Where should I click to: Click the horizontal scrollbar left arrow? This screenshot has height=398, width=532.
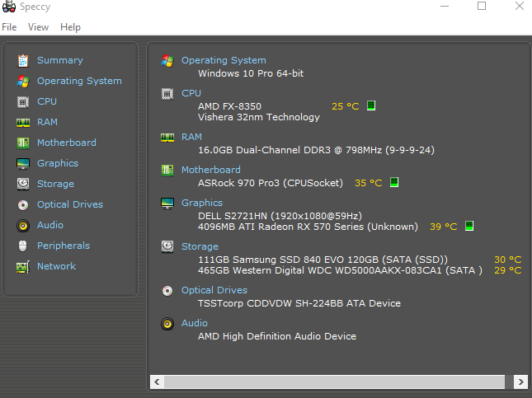tap(157, 382)
